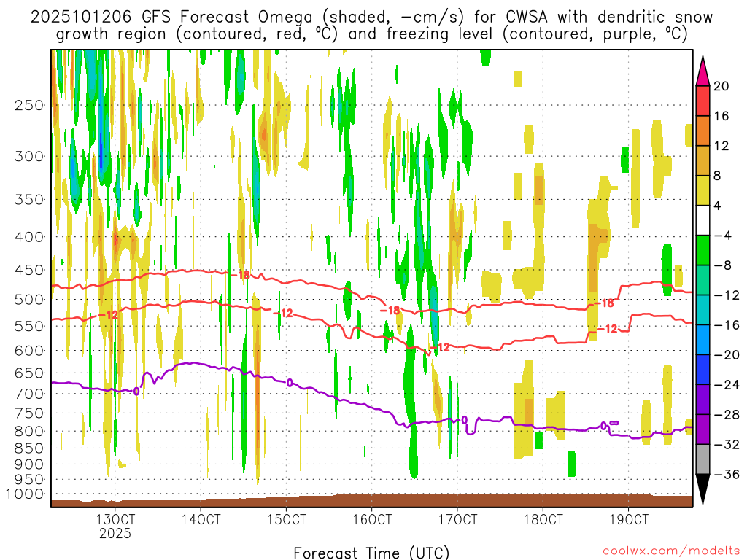Click the 650 pressure level label
The height and width of the screenshot is (560, 747).
29,373
